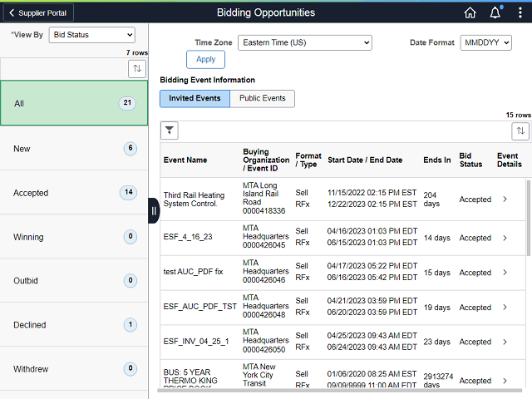This screenshot has width=532, height=399.
Task: Click 14 days Ends In value
Action: click(437, 239)
